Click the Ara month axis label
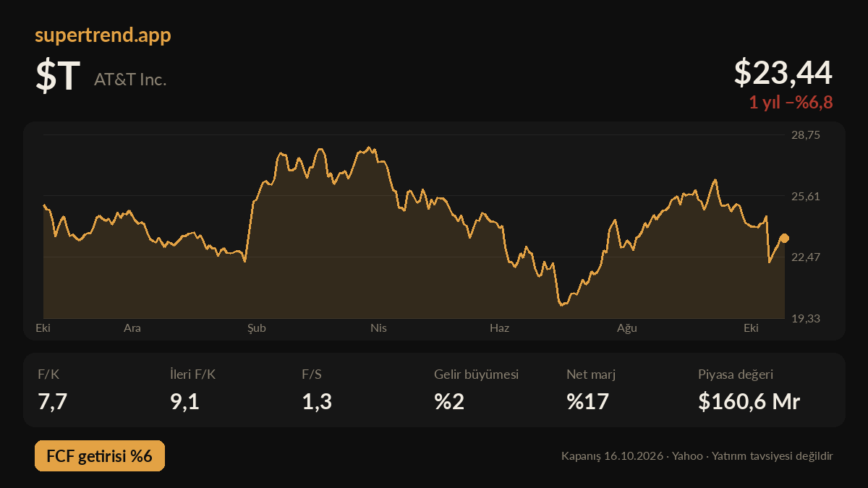The image size is (868, 488). 132,328
